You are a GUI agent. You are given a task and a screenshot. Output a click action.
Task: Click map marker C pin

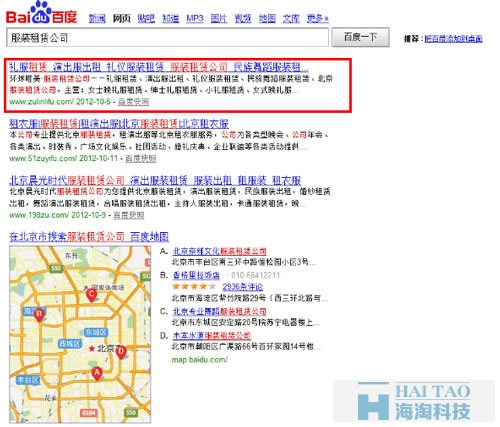[91, 295]
